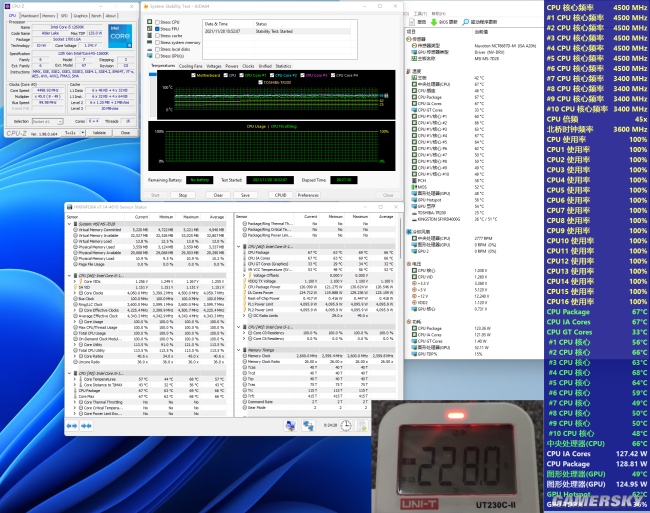
Task: Click driver update magnifier icon in AIDA64
Action: click(x=466, y=22)
